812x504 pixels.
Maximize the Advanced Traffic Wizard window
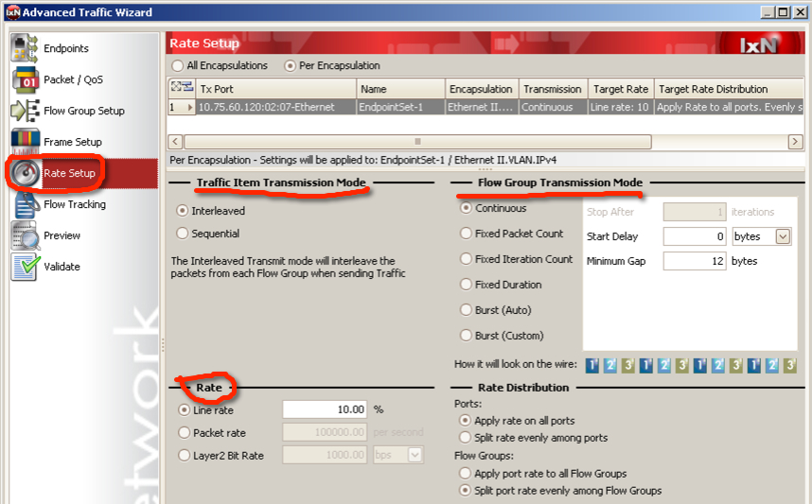click(x=784, y=12)
